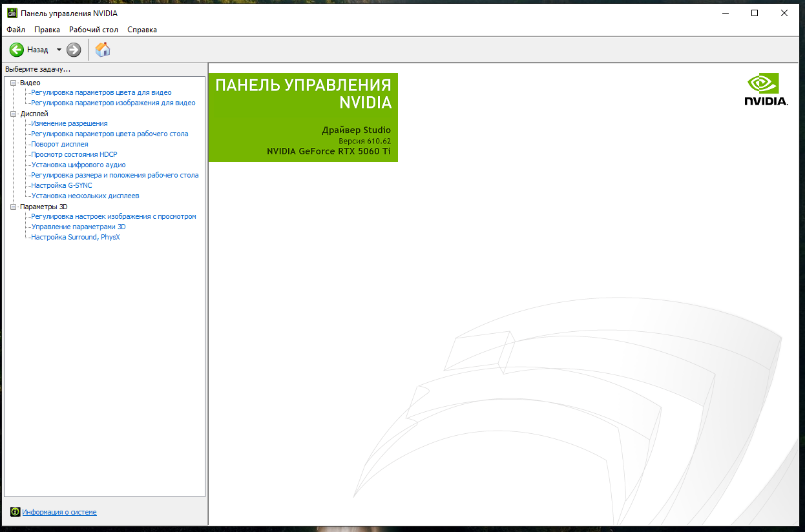This screenshot has width=805, height=532.
Task: Click the NVIDIA app icon in title bar
Action: (12, 13)
